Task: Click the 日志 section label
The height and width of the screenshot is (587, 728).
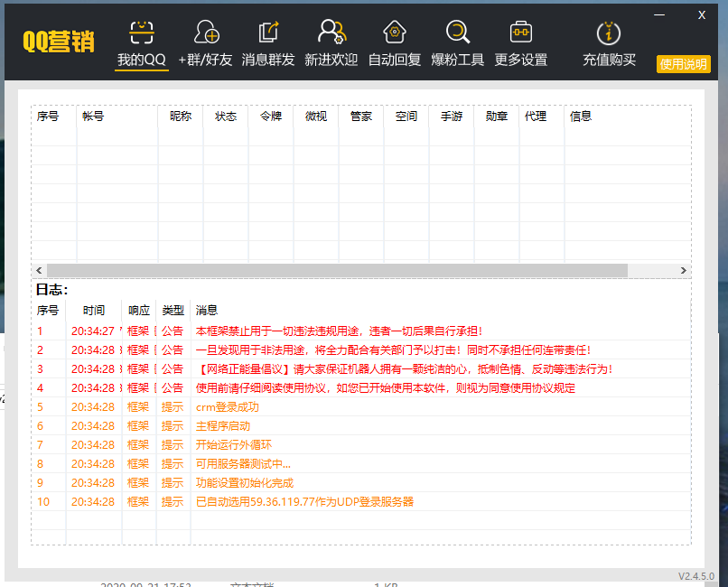Action: 52,290
